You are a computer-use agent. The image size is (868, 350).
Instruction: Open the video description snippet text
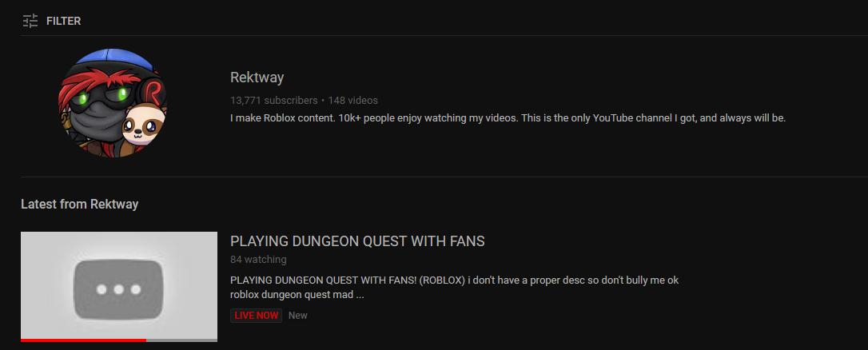coord(455,288)
